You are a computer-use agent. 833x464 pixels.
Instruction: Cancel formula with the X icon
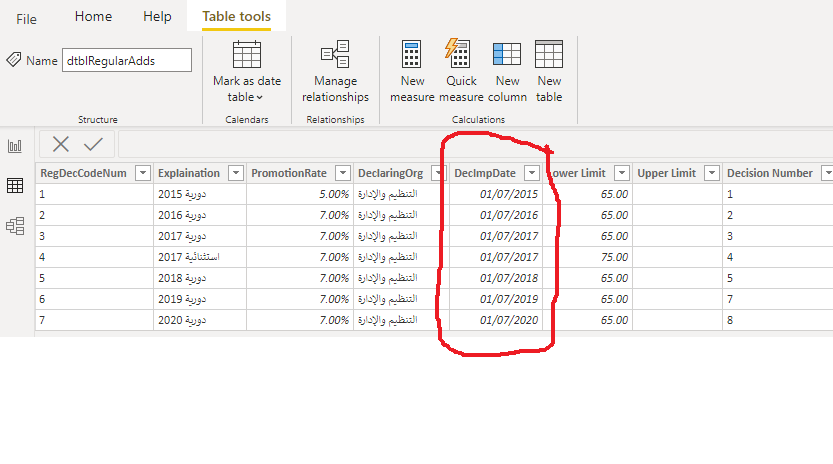[61, 144]
